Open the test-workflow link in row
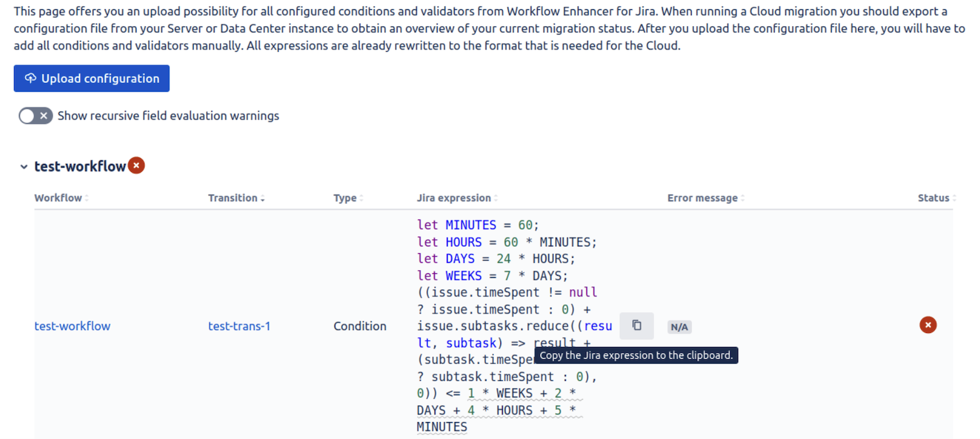Screen dimensions: 980x439 click(x=73, y=326)
